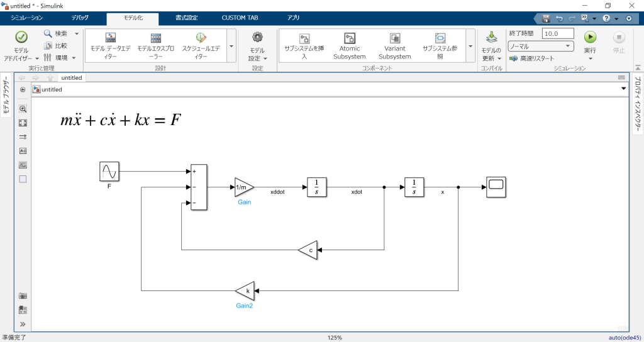
Task: Click the stop time (終了時間) input field
Action: [558, 33]
